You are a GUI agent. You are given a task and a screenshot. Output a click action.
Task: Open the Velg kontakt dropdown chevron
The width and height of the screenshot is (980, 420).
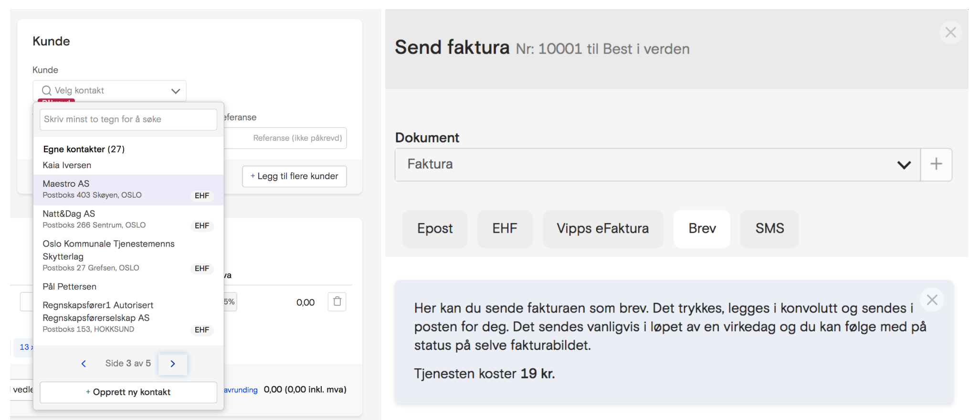pos(175,91)
